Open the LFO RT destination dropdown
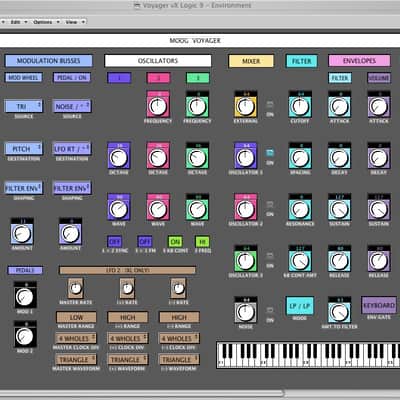 pyautogui.click(x=72, y=149)
